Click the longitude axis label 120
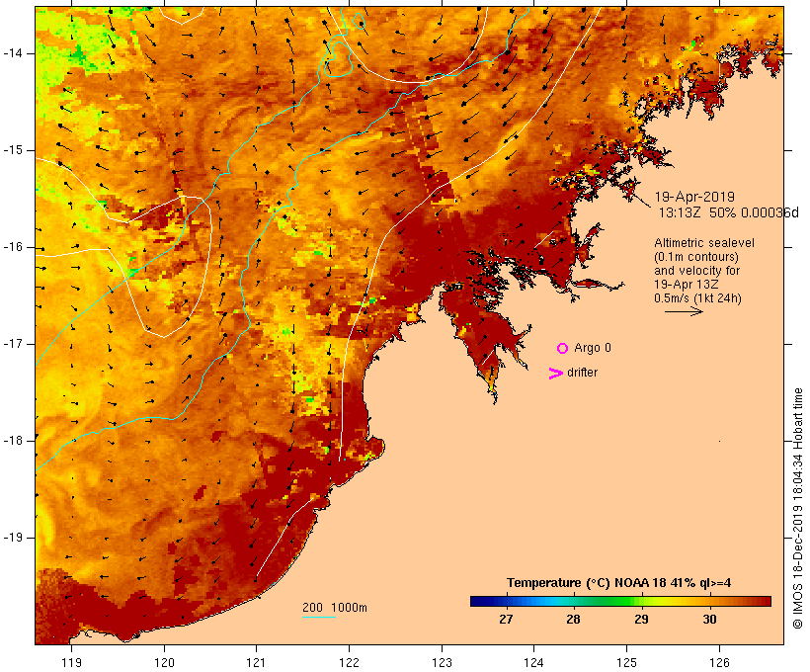Viewport: 810px width, 672px height. (164, 663)
